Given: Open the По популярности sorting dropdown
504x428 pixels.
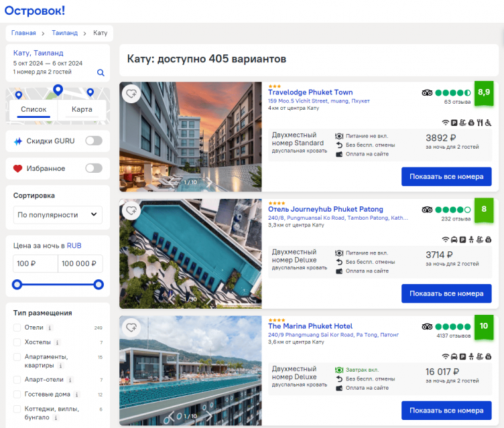Looking at the screenshot, I should point(58,215).
